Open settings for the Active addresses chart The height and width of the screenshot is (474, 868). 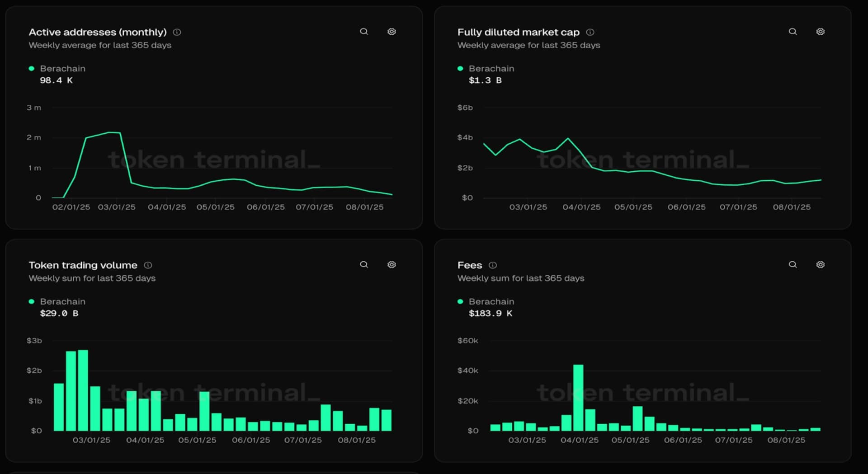(x=392, y=31)
